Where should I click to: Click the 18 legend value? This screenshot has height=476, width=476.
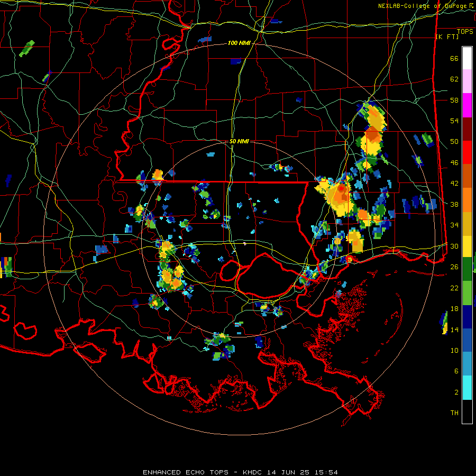[x=454, y=309]
